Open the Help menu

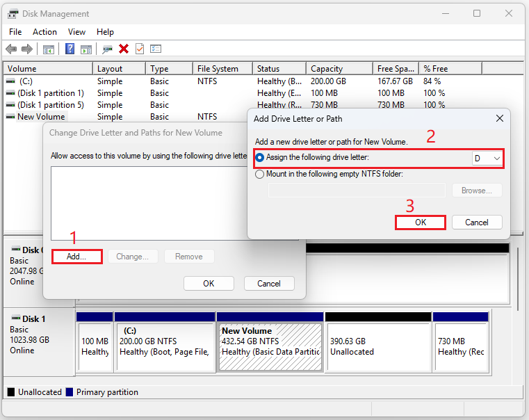click(105, 32)
